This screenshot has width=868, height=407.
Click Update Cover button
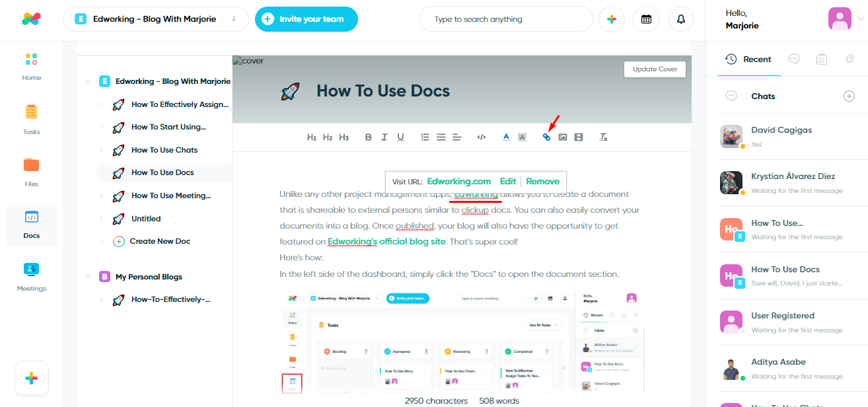pos(655,69)
